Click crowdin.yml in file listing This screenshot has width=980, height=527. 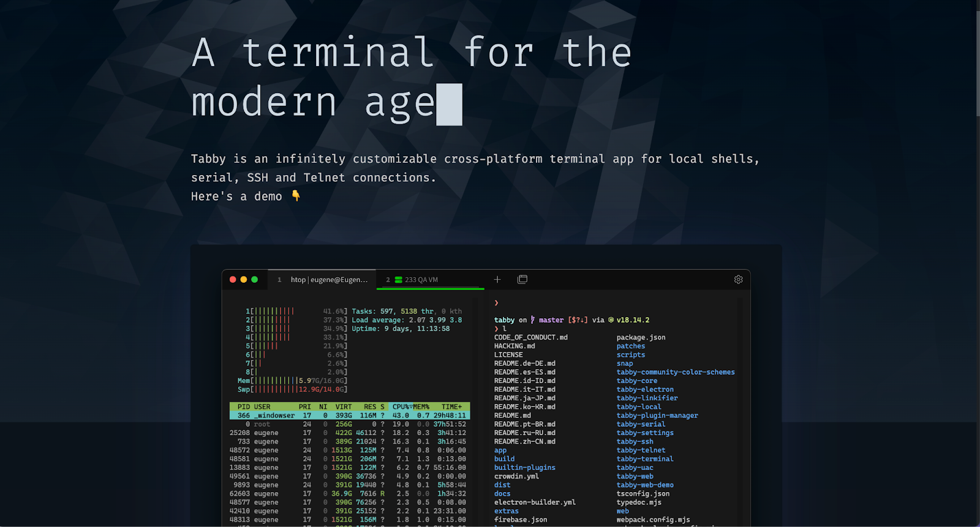pyautogui.click(x=516, y=476)
